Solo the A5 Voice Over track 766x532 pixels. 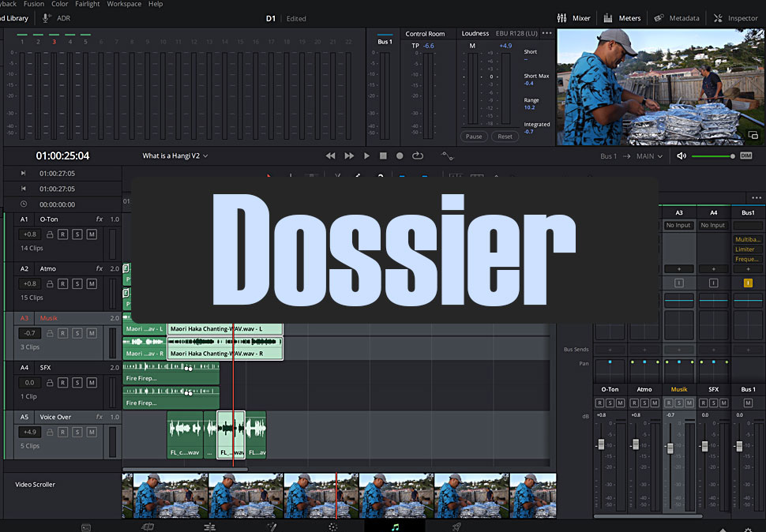pyautogui.click(x=77, y=432)
